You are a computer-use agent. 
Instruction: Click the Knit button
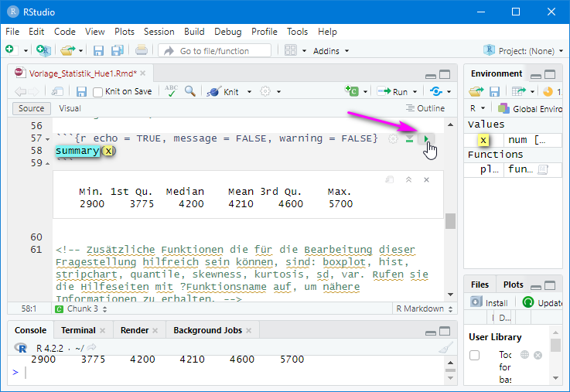(224, 91)
